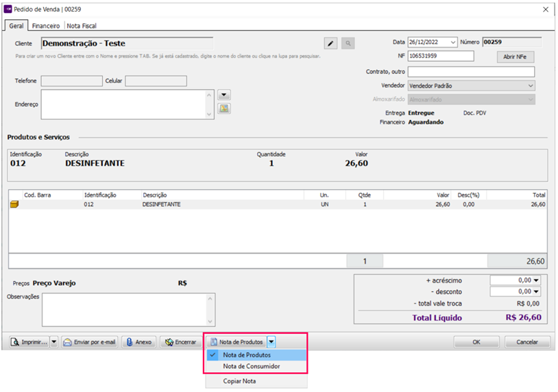Click the product box icon in row
Viewport: 558px width, 392px height.
(14, 204)
